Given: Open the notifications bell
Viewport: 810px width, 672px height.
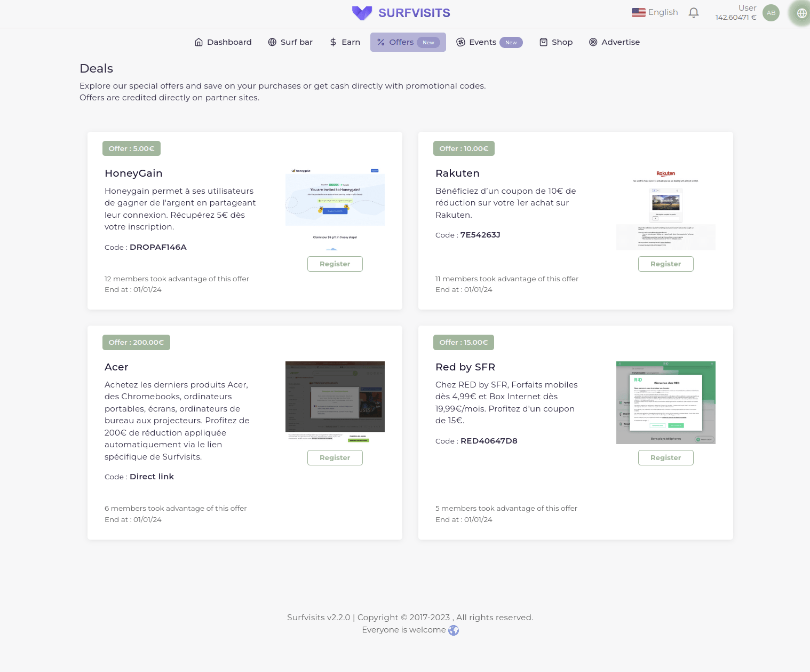Looking at the screenshot, I should pos(693,12).
